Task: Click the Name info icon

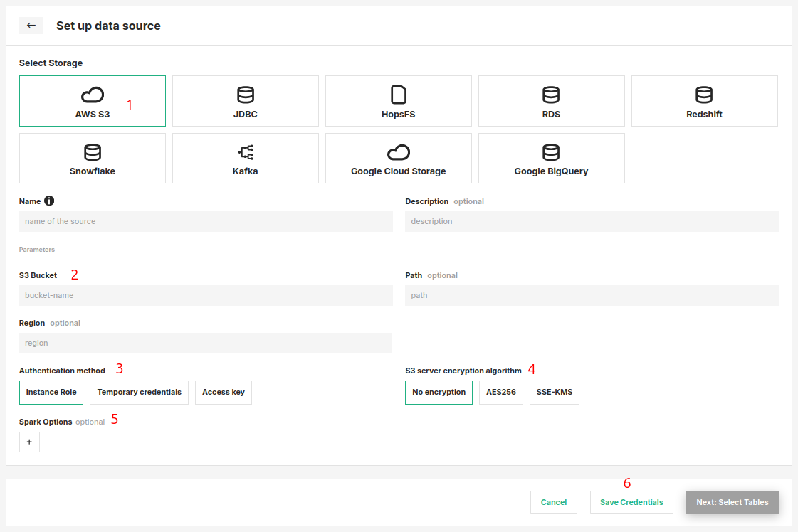Action: point(49,201)
